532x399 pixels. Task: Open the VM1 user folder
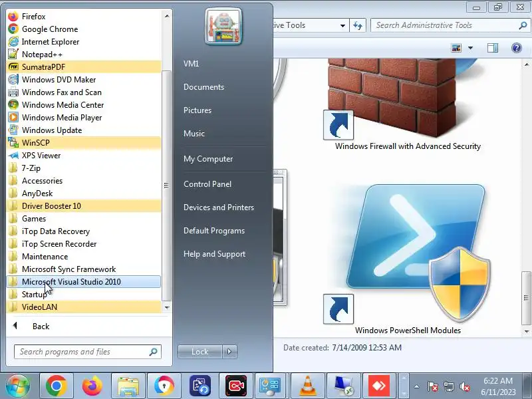(x=191, y=63)
